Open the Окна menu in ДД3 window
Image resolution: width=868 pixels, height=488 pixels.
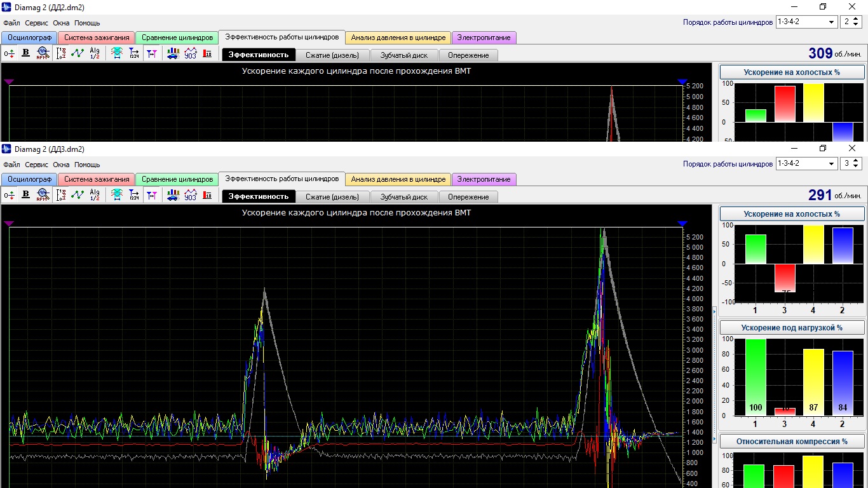(61, 165)
